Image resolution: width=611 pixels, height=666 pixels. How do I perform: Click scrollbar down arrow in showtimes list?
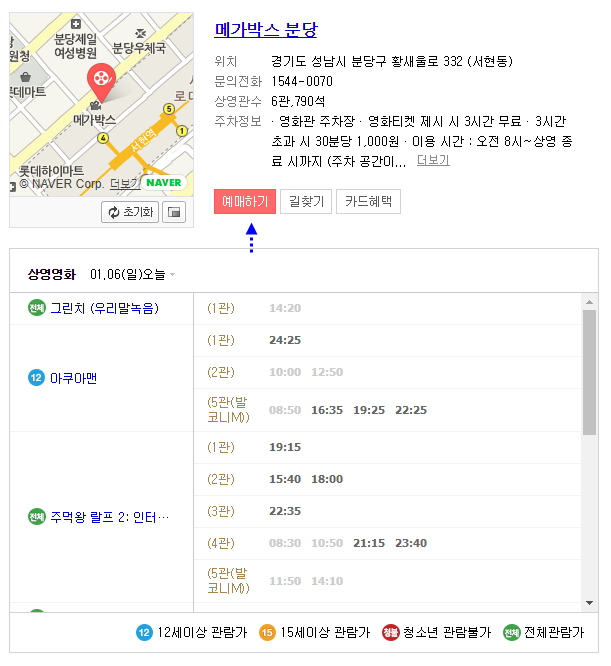click(589, 603)
